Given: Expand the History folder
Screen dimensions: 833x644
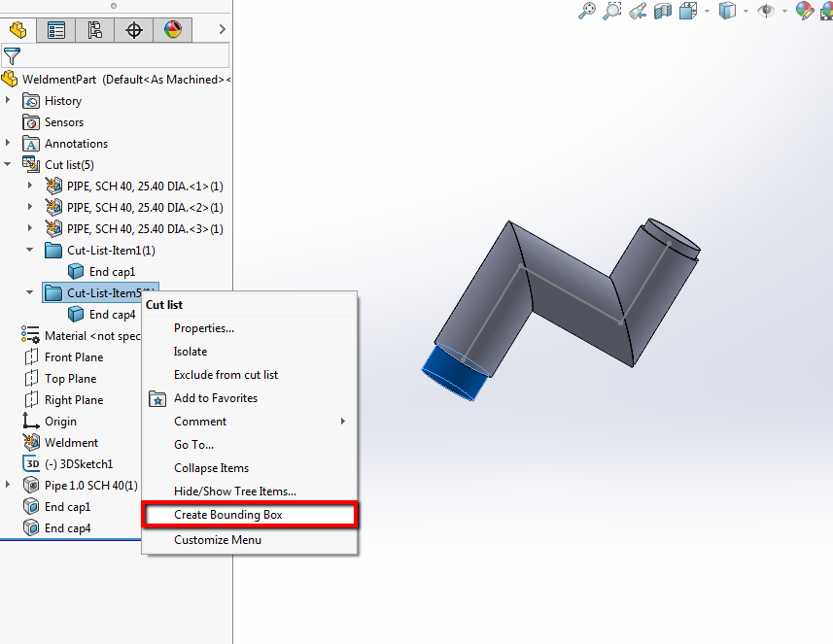Looking at the screenshot, I should (x=8, y=100).
